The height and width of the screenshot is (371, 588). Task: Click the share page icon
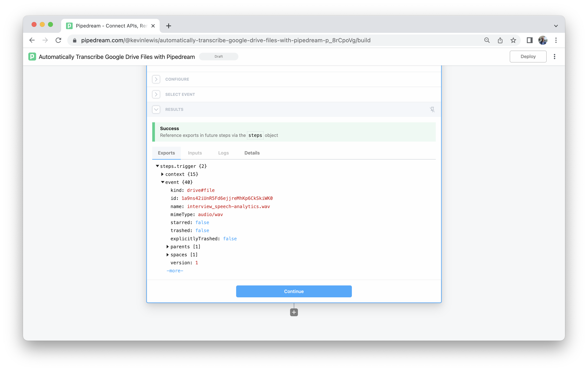coord(500,40)
